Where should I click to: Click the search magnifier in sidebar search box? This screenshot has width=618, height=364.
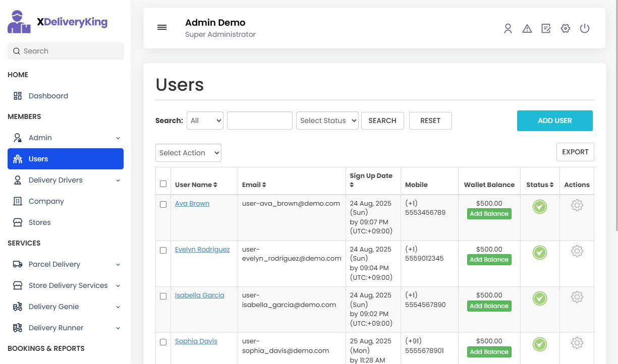(16, 51)
